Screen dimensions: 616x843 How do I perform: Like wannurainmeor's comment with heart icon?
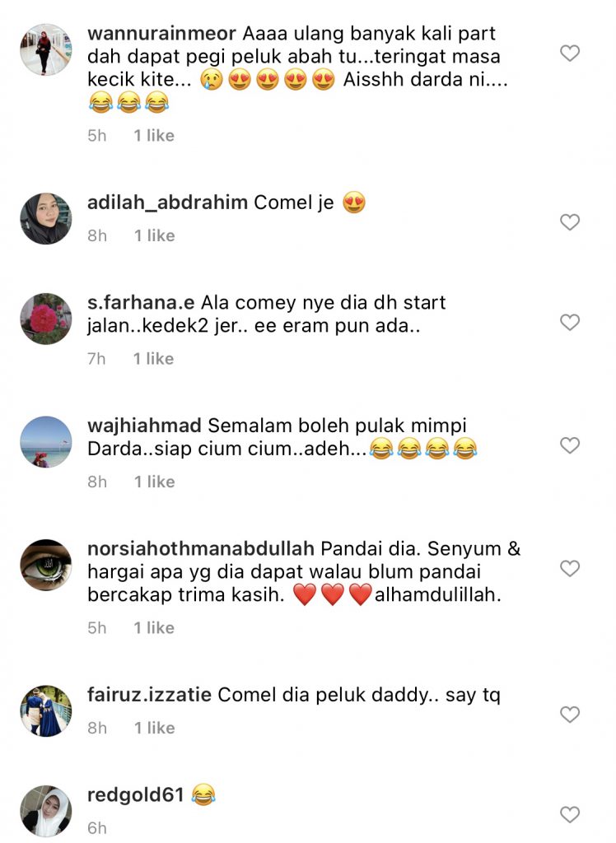(x=570, y=54)
